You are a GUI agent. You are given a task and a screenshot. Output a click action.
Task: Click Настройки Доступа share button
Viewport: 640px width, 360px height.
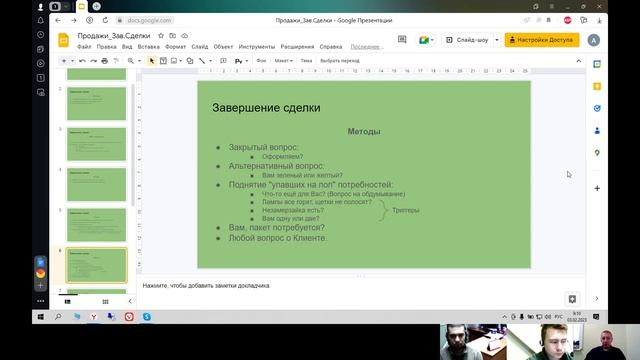[x=542, y=40]
